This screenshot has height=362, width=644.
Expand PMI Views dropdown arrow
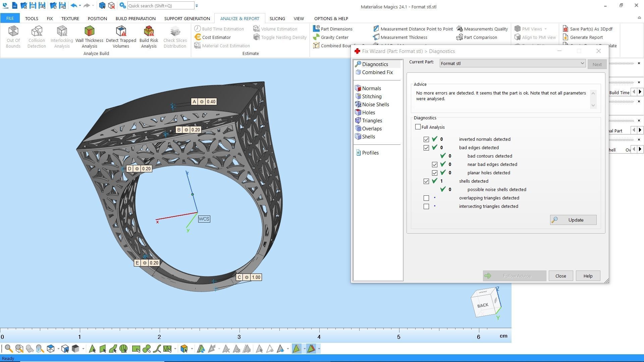point(545,29)
